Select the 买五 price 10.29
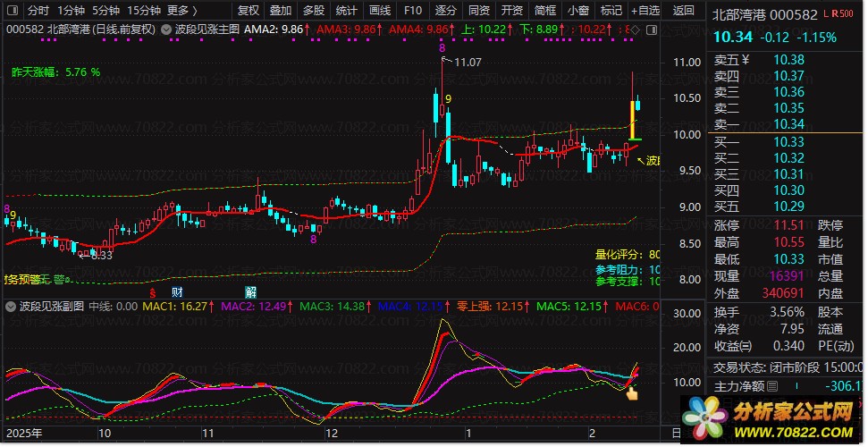The width and height of the screenshot is (868, 447). 788,207
